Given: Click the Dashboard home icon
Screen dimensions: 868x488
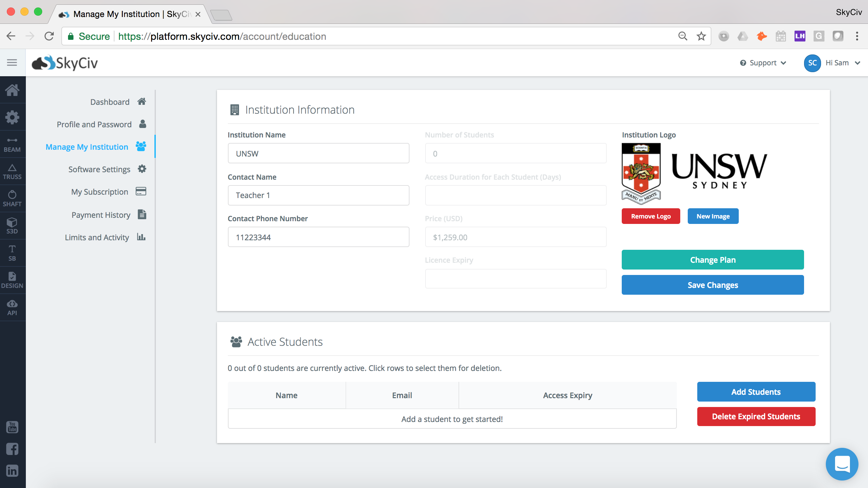Looking at the screenshot, I should click(142, 101).
